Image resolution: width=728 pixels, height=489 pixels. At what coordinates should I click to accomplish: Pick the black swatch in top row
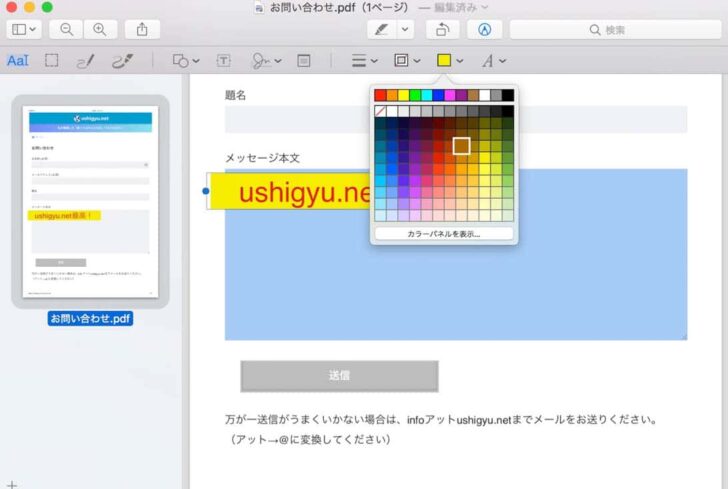click(x=508, y=95)
